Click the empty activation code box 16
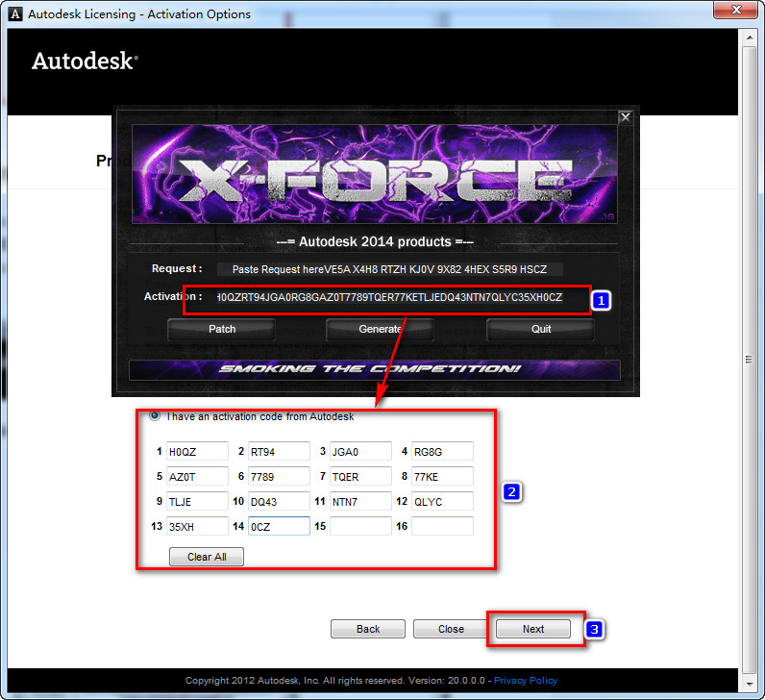This screenshot has width=765, height=700. (x=442, y=526)
